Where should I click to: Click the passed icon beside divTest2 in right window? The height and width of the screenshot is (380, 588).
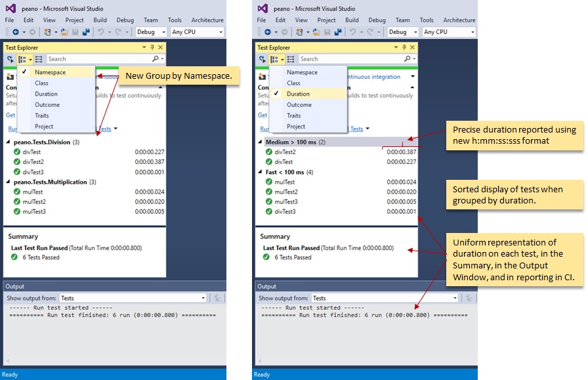269,152
